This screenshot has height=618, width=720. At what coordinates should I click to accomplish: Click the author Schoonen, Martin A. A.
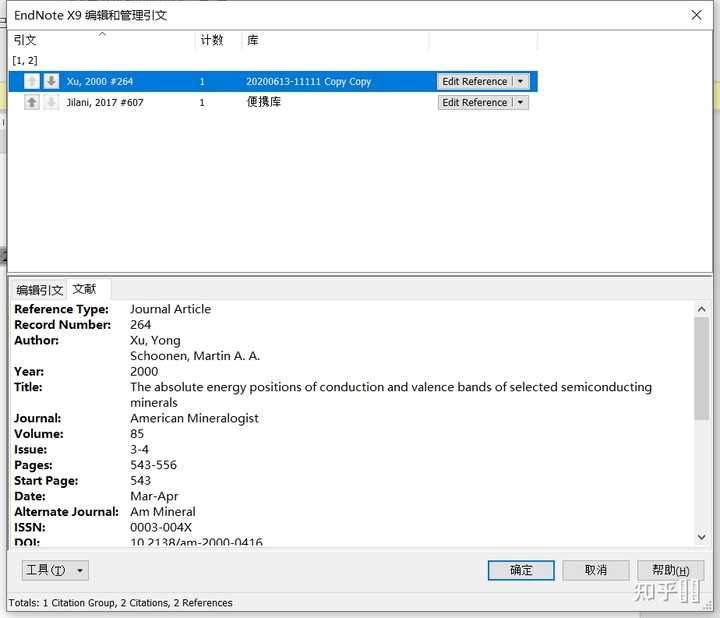pyautogui.click(x=195, y=356)
